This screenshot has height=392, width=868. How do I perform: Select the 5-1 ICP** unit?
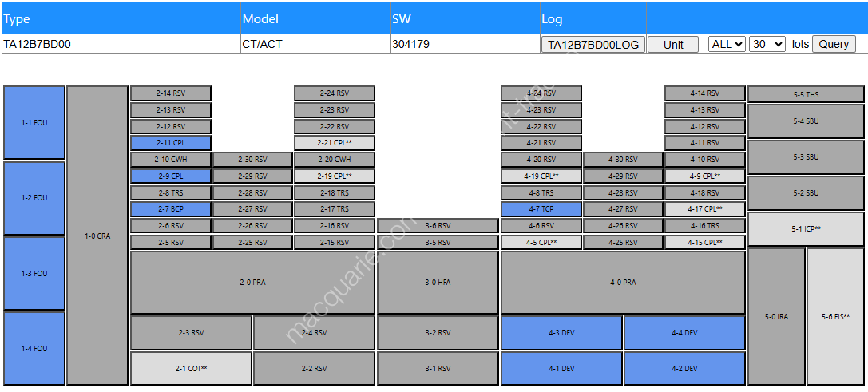[807, 229]
